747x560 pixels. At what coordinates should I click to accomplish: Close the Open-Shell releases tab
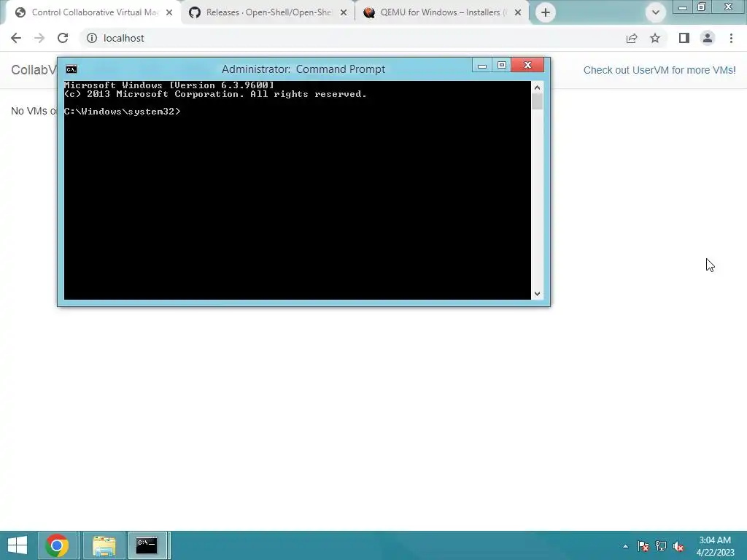(344, 12)
